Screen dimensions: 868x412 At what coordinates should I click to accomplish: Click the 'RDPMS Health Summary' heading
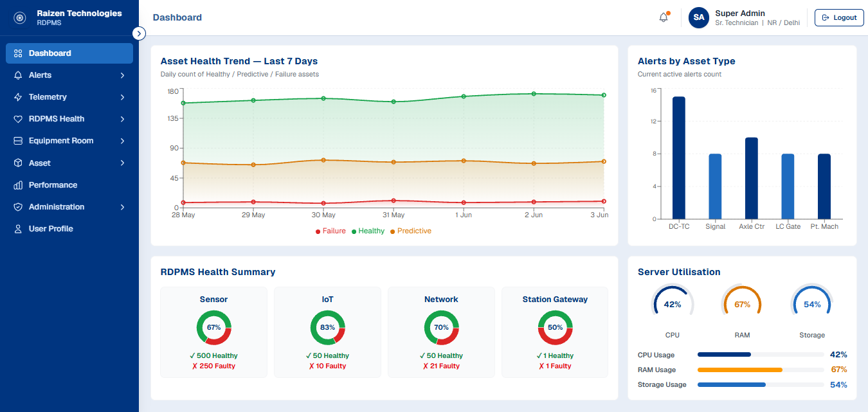tap(218, 272)
